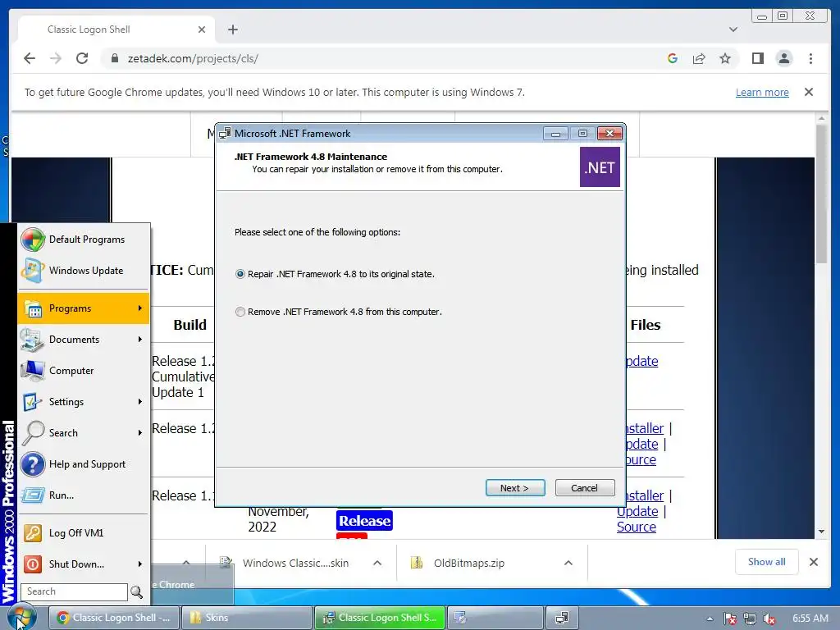Screen dimensions: 840x630
Task: Go back in Chrome browser
Action: coord(30,58)
